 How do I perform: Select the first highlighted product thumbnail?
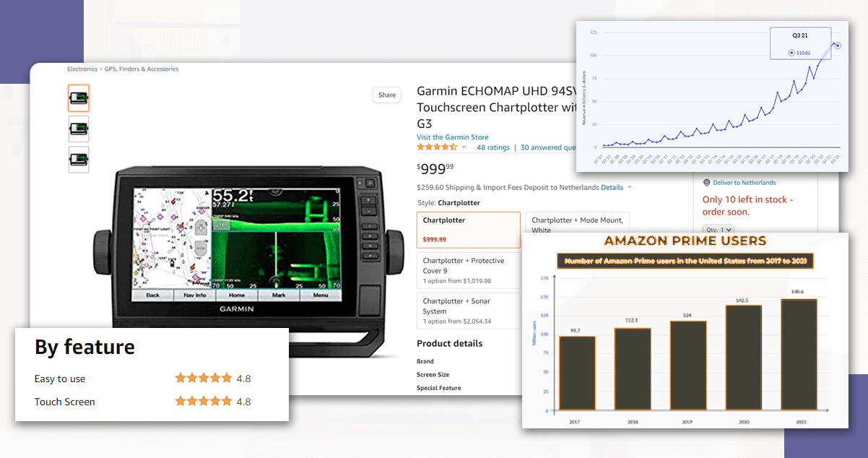(x=79, y=98)
